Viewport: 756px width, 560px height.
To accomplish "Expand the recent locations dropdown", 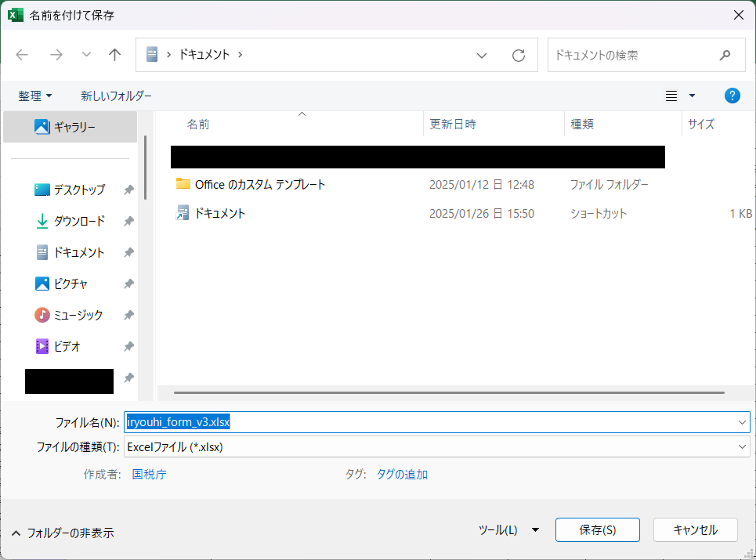I will (x=86, y=55).
